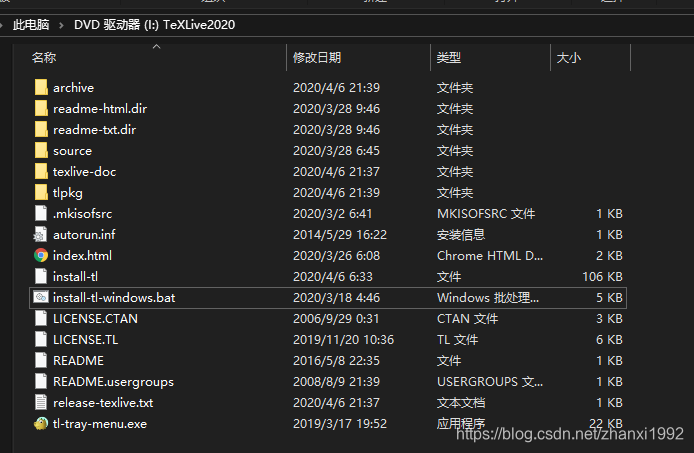This screenshot has height=453, width=694.
Task: Select the tl-tray-menu.exe file name
Action: [100, 424]
